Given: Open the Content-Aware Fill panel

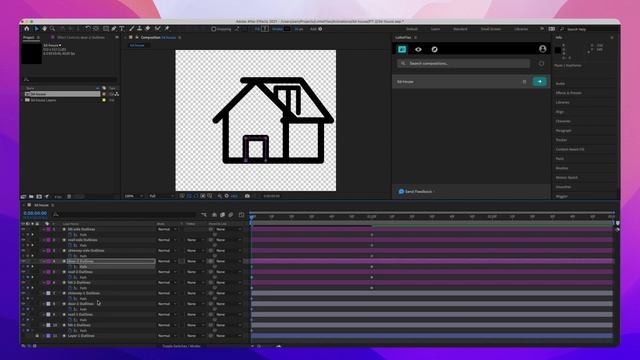Looking at the screenshot, I should point(570,149).
